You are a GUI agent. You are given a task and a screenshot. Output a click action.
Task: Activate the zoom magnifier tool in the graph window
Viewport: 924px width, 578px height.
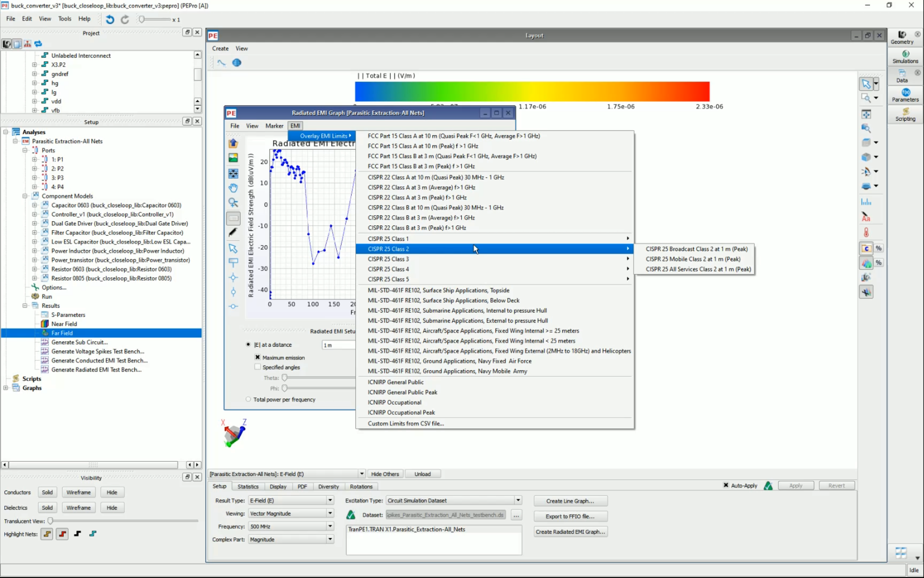tap(233, 203)
